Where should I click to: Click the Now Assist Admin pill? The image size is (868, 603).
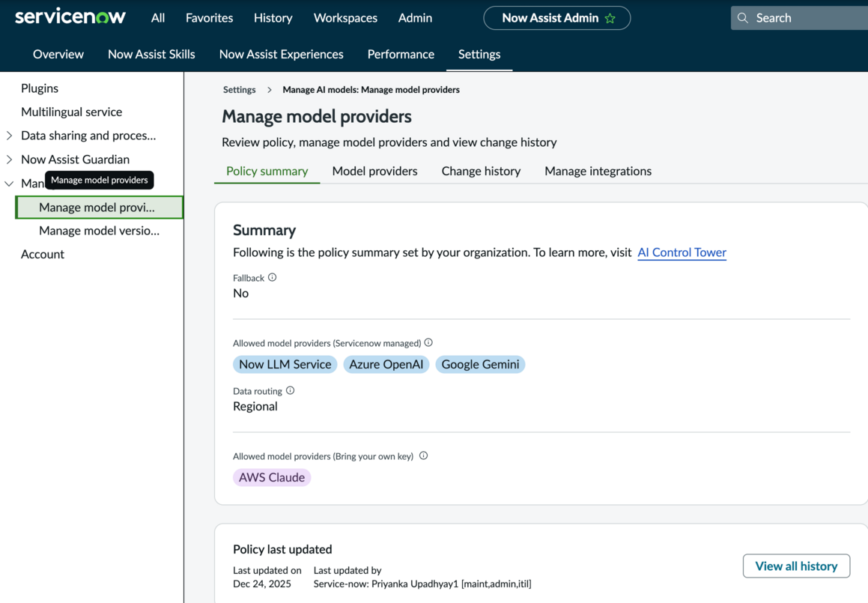pos(557,18)
